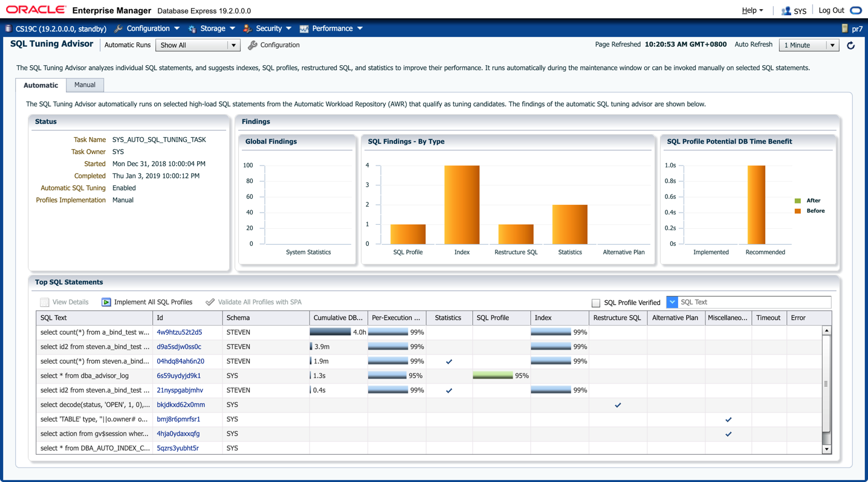Click the Performance menu chart icon
The height and width of the screenshot is (482, 868).
pyautogui.click(x=304, y=28)
